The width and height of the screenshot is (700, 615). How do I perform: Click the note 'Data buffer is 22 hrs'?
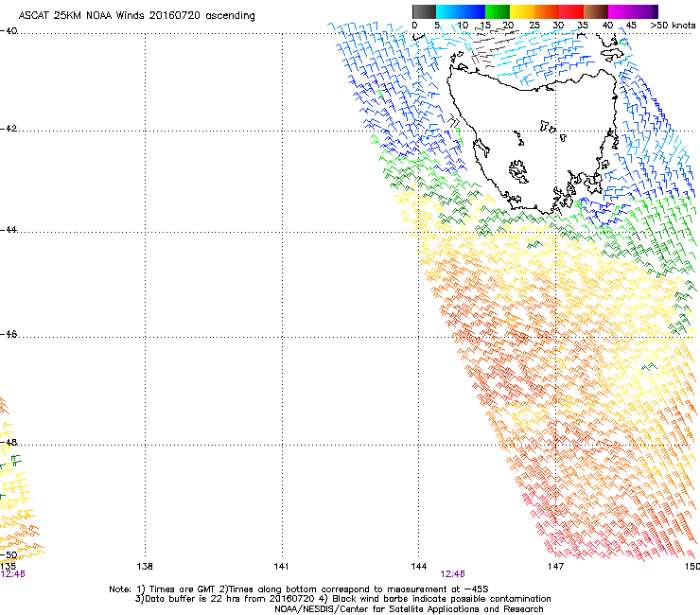click(192, 599)
